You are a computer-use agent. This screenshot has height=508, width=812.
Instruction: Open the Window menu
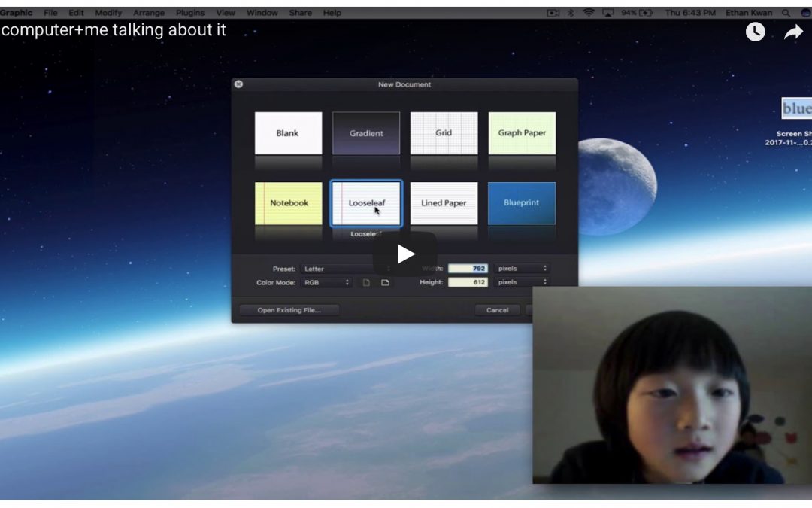click(x=262, y=13)
